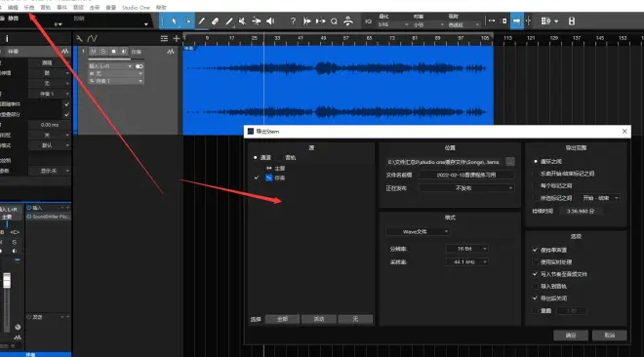The width and height of the screenshot is (644, 357).
Task: Open the Start - End markers dropdown
Action: point(598,198)
